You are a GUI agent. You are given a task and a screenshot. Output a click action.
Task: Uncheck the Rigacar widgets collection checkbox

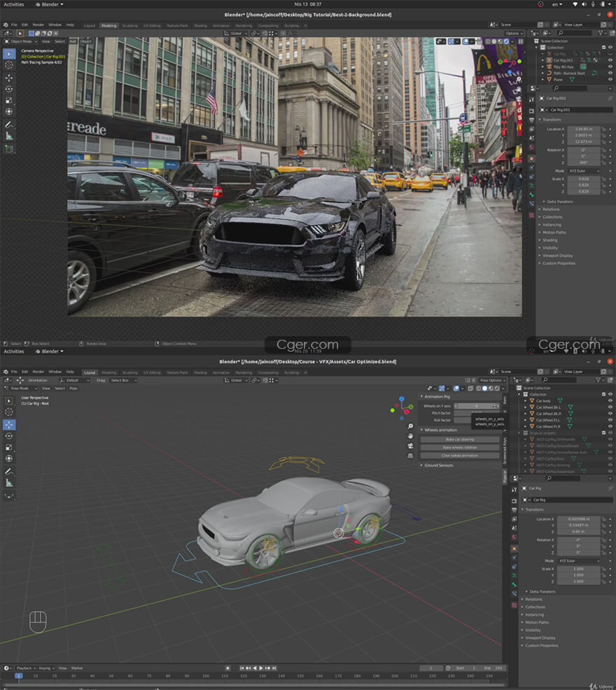pyautogui.click(x=603, y=433)
